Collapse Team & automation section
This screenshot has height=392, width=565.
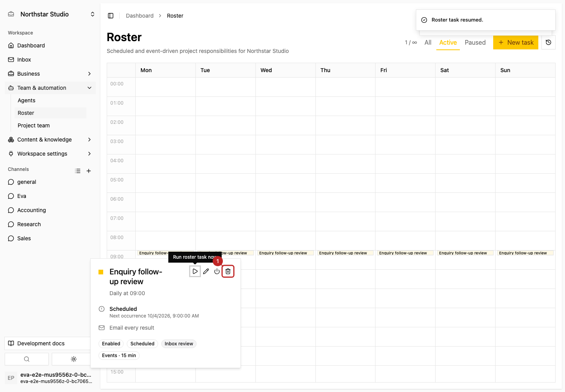coord(50,88)
